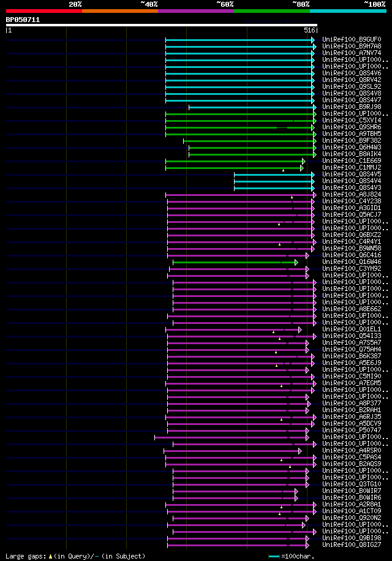Screen dimensions: 392x561
Task: Select the UniRef100_A7S5A7 label
Action: pos(352,342)
